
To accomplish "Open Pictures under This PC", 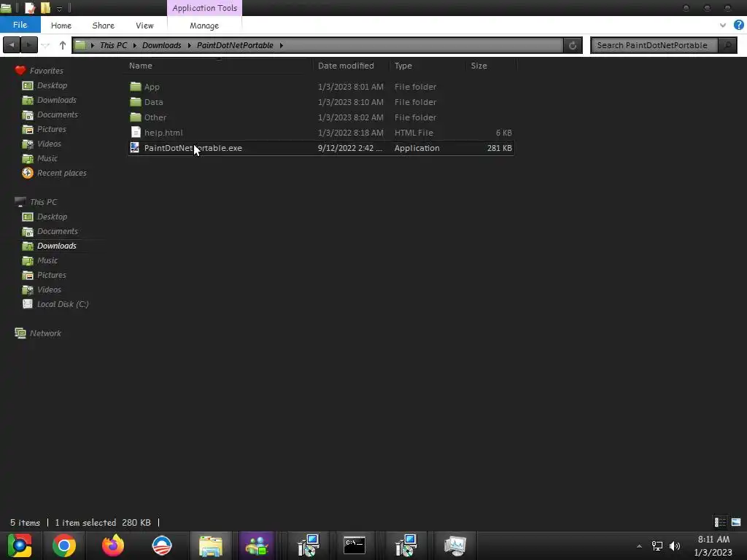I will (x=44, y=275).
